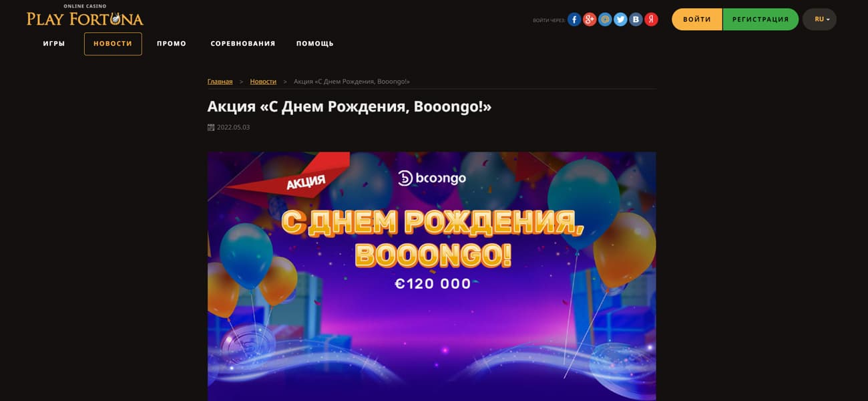
Task: Go to the Промо section
Action: (172, 43)
